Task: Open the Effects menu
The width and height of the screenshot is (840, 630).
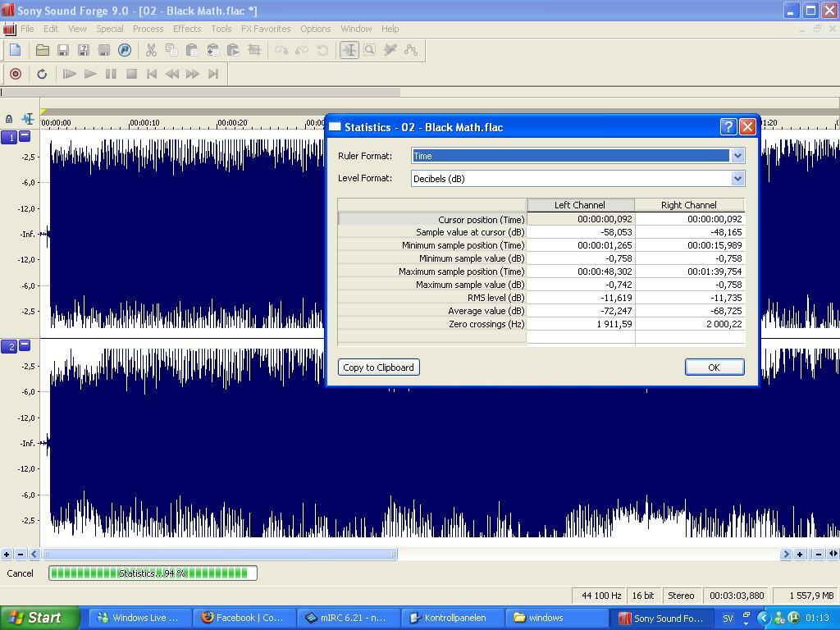Action: (187, 29)
